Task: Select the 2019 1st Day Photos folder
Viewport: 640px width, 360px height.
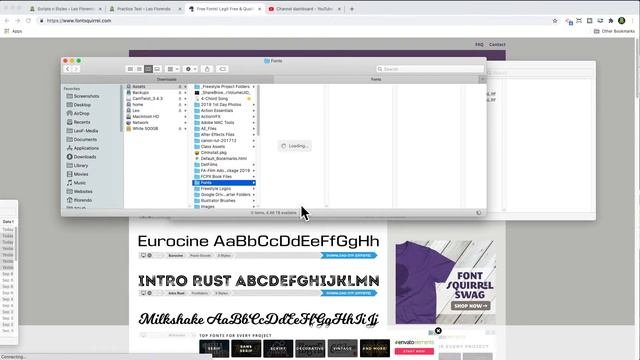Action: click(224, 104)
